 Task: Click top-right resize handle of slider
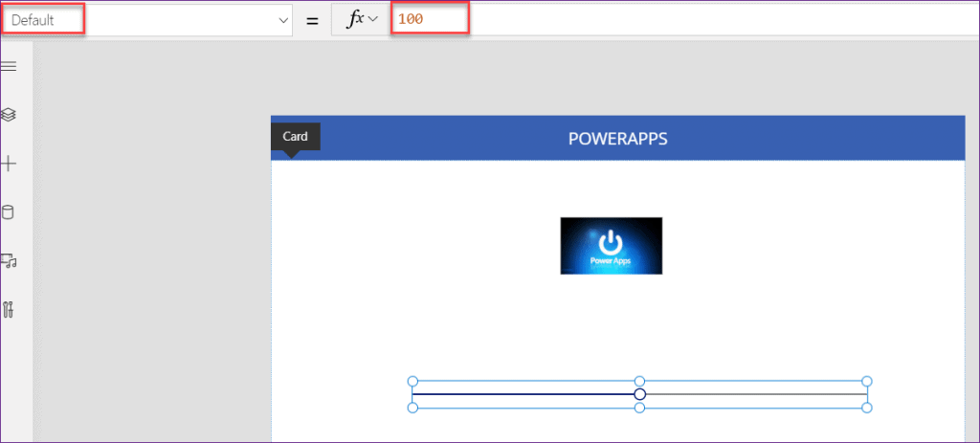click(x=866, y=381)
